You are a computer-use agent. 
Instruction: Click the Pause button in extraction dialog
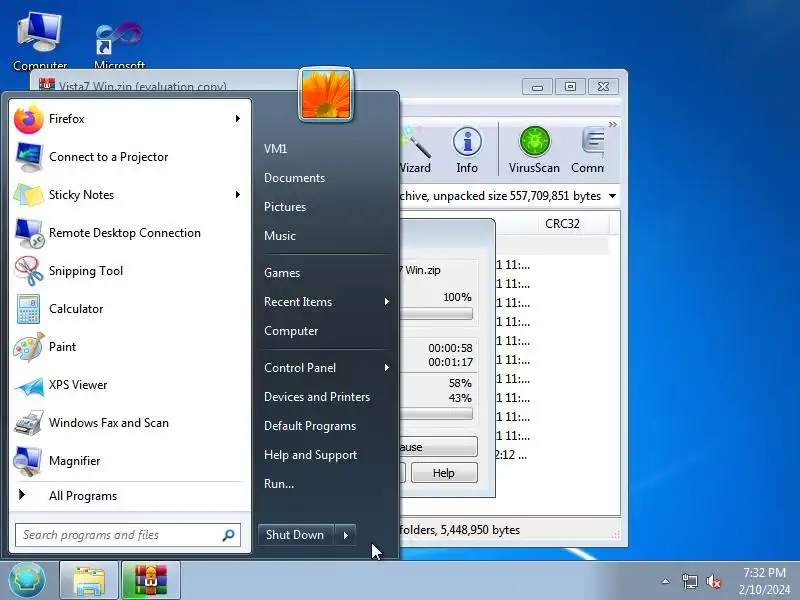point(439,447)
